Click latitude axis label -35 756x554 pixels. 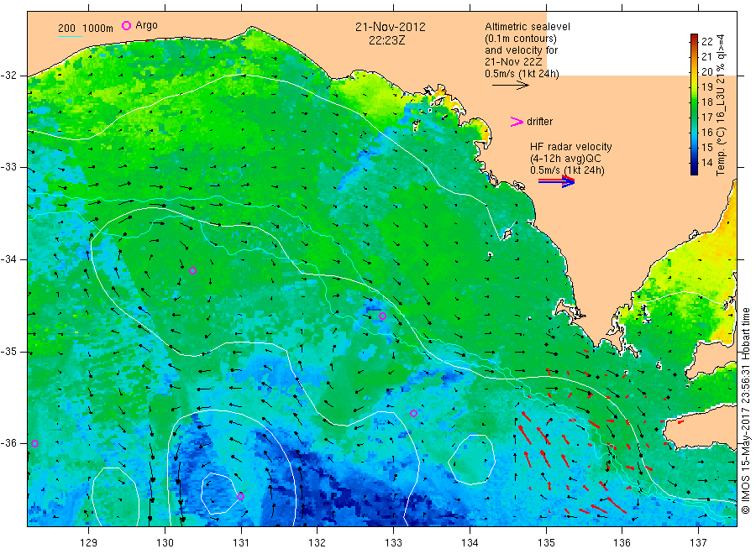click(8, 351)
